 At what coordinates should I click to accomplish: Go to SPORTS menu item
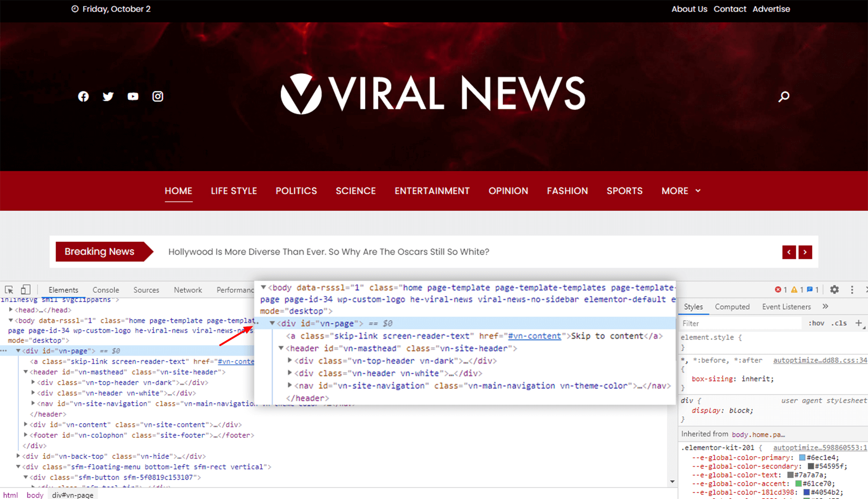pos(625,191)
